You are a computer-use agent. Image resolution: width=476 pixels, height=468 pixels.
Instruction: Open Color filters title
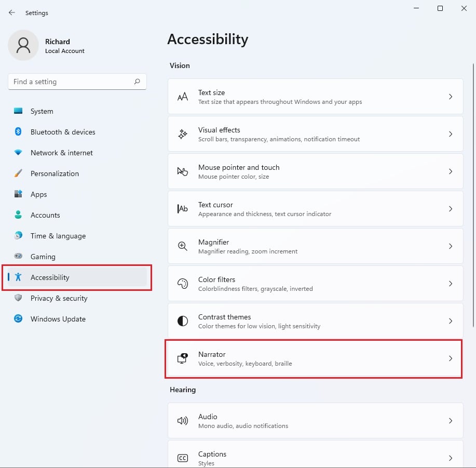[x=216, y=279]
